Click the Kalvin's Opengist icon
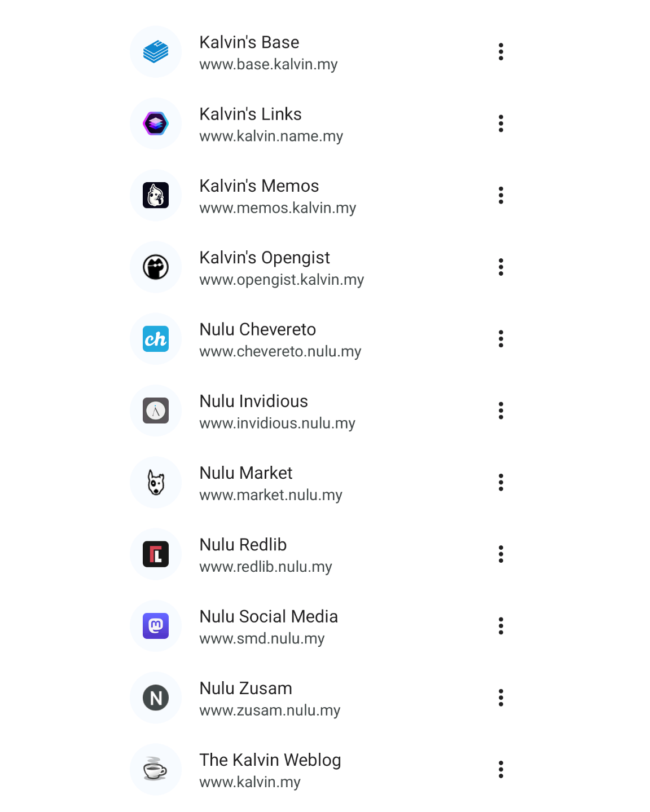 click(156, 267)
